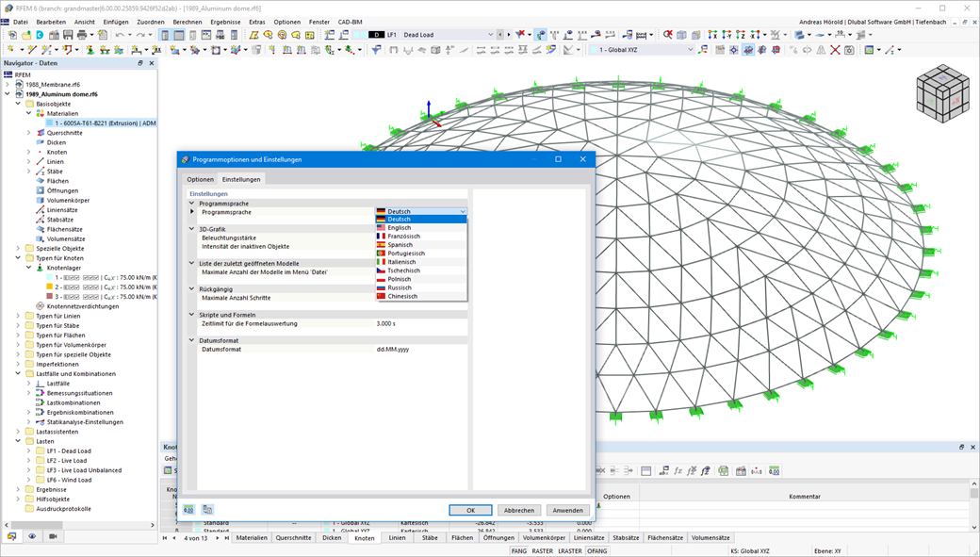The height and width of the screenshot is (557, 980).
Task: Click the red X delete icon
Action: [x=835, y=49]
